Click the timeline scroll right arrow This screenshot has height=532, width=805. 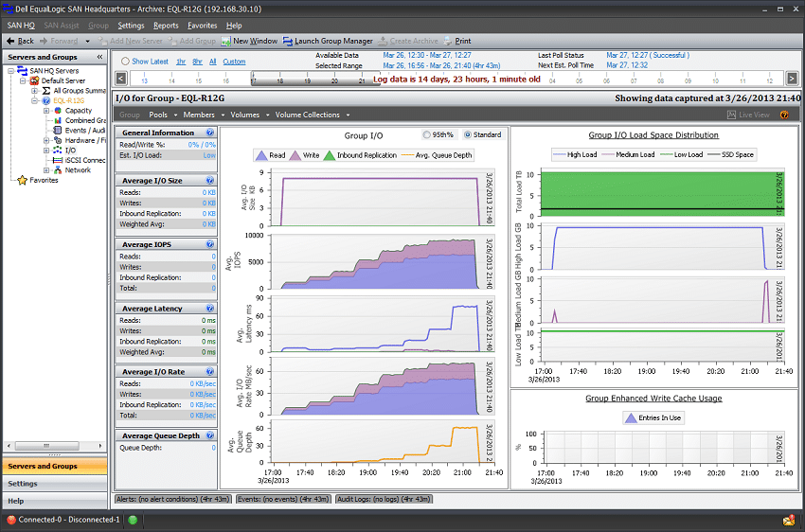click(792, 79)
